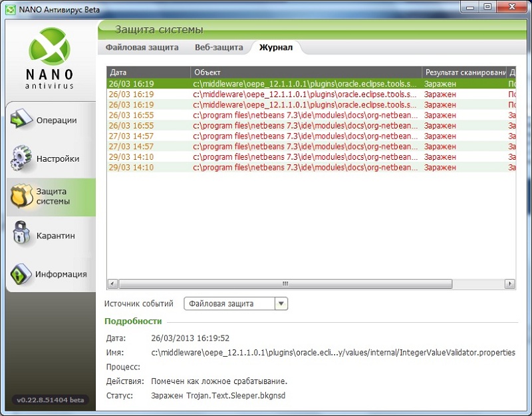
Task: Click the Файловая защита combo box field
Action: tap(229, 304)
